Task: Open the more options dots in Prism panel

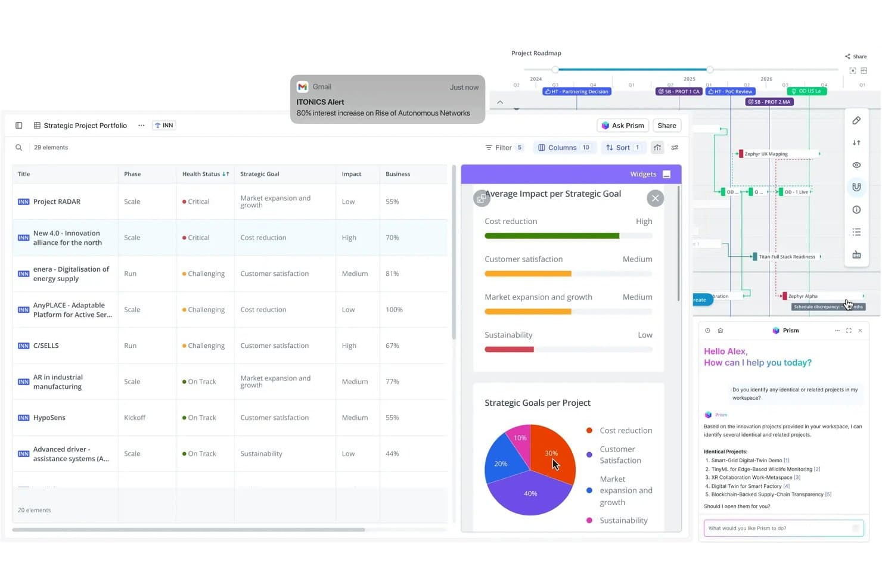Action: click(837, 331)
